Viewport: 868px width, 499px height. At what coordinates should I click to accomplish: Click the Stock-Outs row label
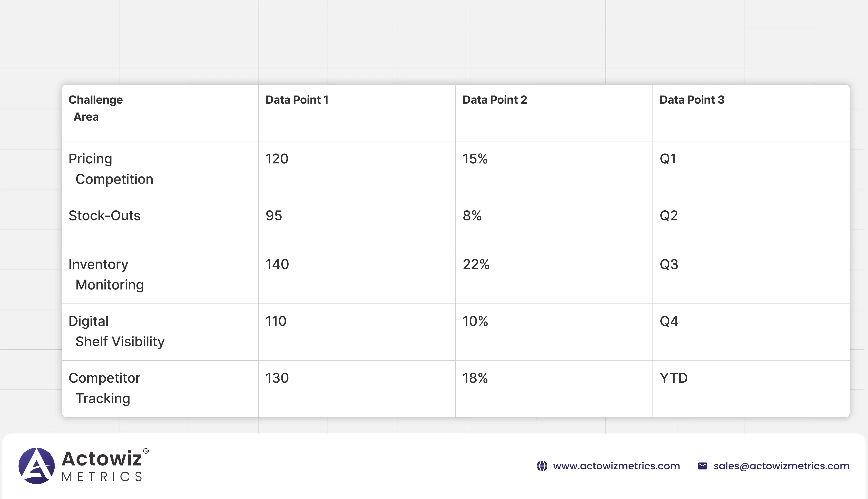click(105, 216)
